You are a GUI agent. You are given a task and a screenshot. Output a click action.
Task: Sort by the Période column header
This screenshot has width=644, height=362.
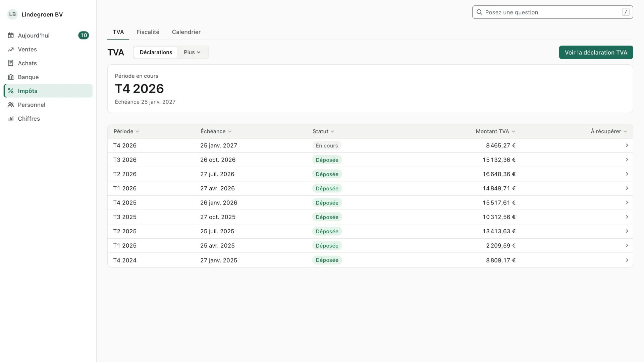[x=126, y=131]
